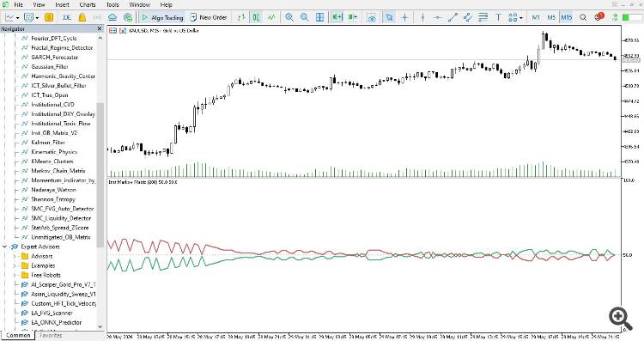Click Navigator scrollbar down arrow
644x341 pixels.
tap(100, 327)
